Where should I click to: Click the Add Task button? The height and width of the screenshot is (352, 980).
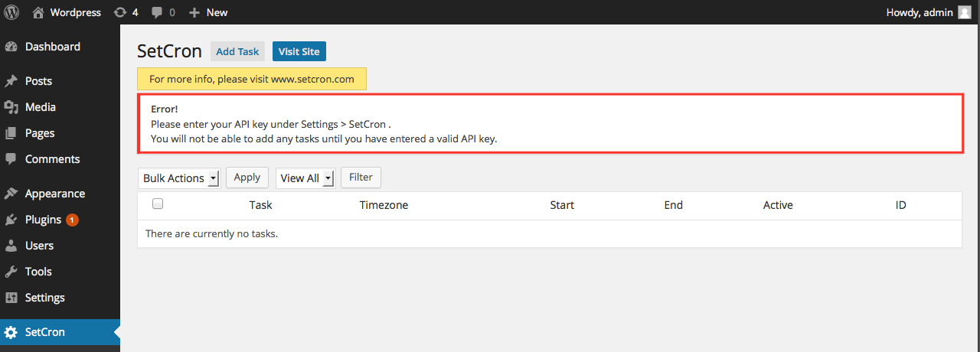coord(237,51)
